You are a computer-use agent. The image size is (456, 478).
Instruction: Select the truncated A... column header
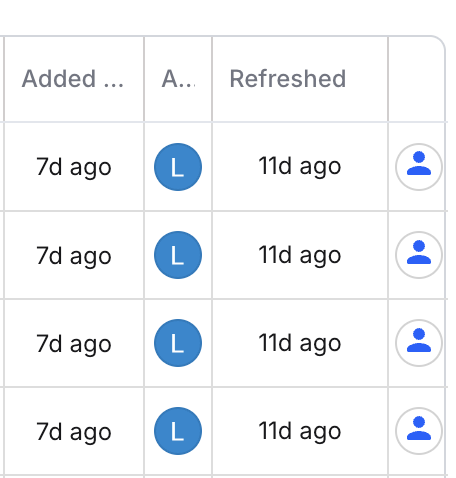click(x=178, y=79)
